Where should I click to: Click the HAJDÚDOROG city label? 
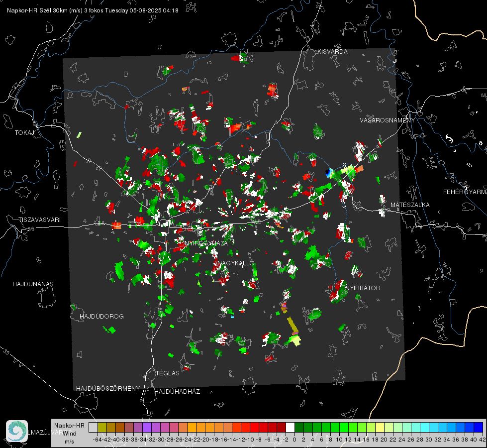click(x=101, y=316)
